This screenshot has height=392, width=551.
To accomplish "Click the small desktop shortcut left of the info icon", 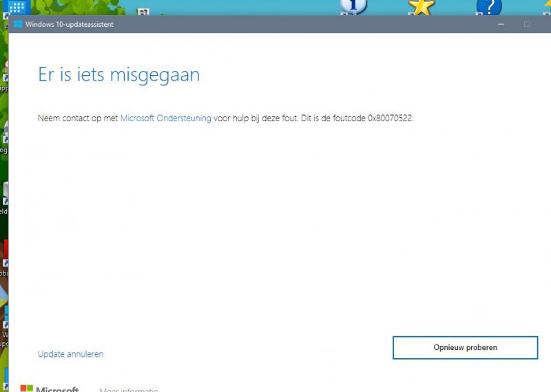I will [x=143, y=12].
